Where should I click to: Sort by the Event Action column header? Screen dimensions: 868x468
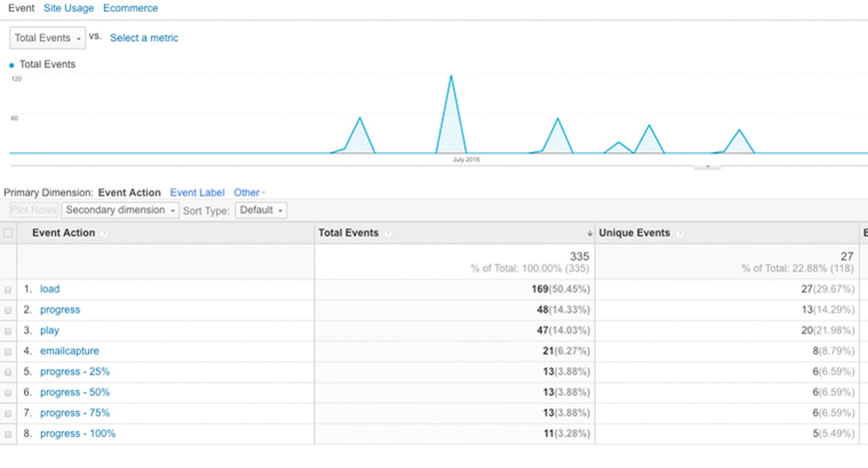[x=64, y=233]
